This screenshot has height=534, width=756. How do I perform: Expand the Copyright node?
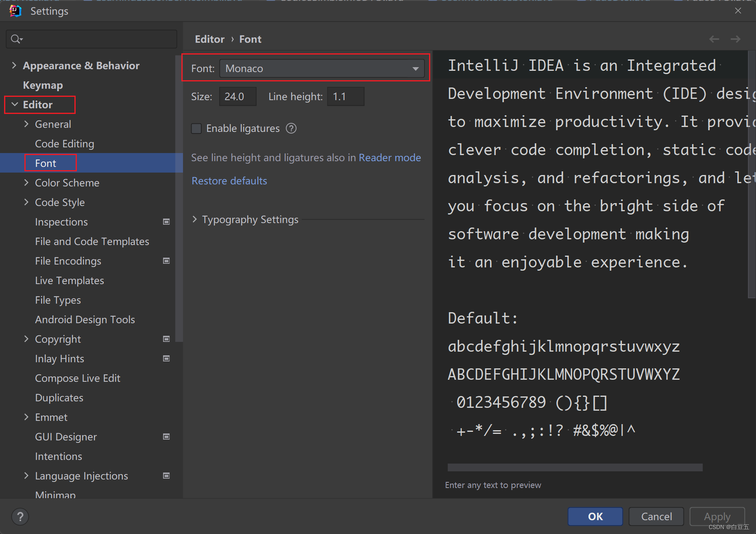coord(26,339)
